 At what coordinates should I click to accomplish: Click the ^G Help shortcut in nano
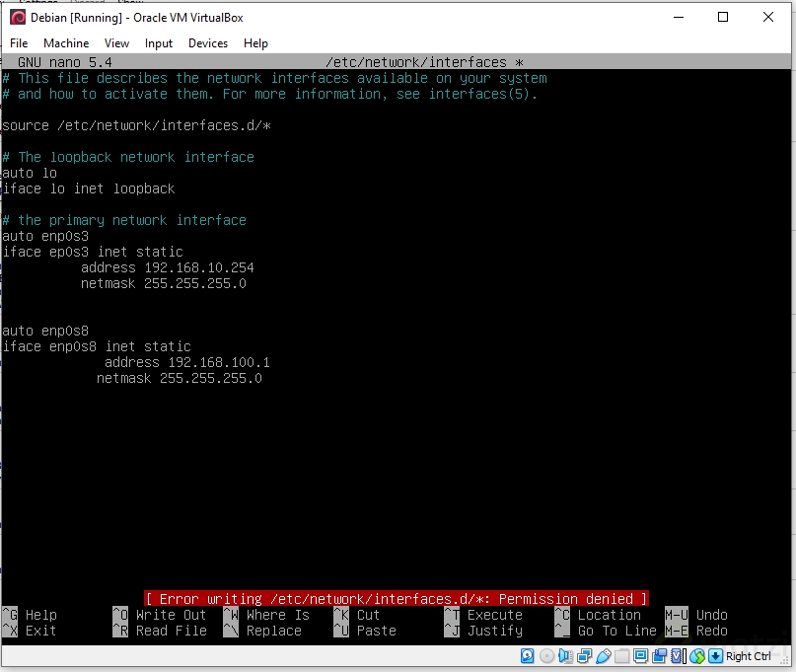(x=30, y=615)
